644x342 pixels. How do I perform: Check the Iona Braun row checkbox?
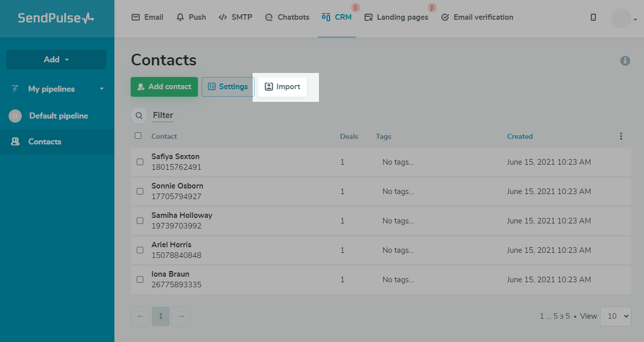click(140, 280)
